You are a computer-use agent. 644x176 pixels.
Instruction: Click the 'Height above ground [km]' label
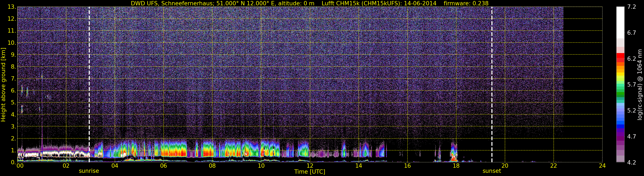[3, 85]
